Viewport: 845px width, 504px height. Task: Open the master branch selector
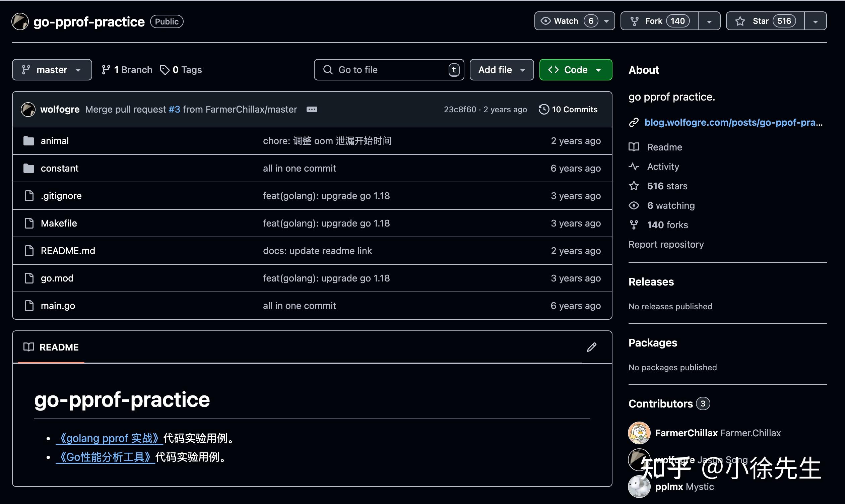coord(52,70)
